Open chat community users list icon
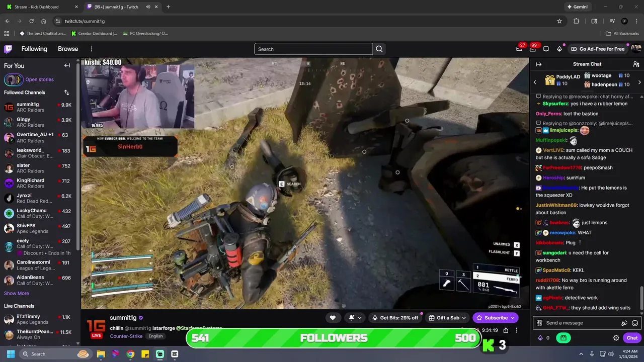Viewport: 644px width, 362px height. coord(636,64)
